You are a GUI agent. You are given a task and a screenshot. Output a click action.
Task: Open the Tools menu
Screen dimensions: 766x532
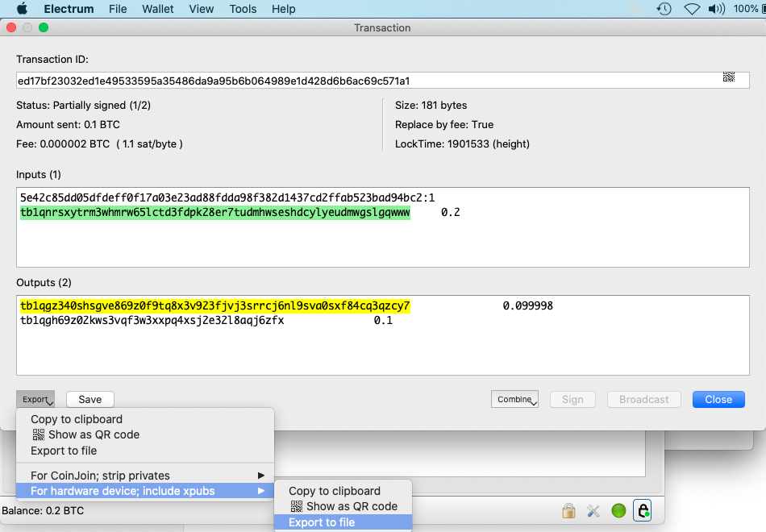point(243,9)
